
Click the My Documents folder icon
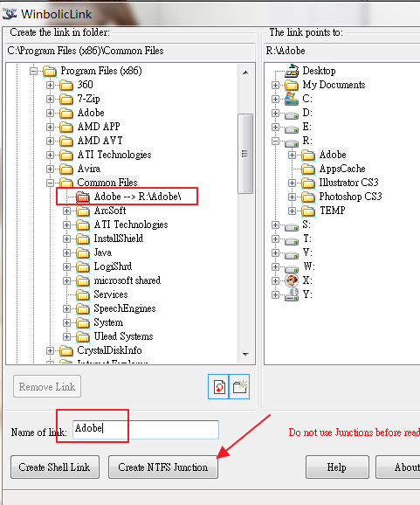(x=292, y=85)
